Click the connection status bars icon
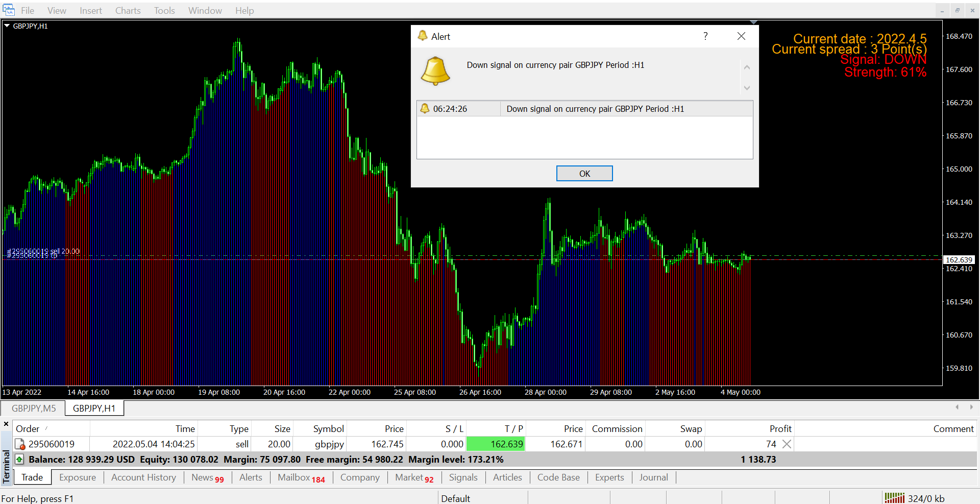Screen dimensions: 980x504 [894, 498]
